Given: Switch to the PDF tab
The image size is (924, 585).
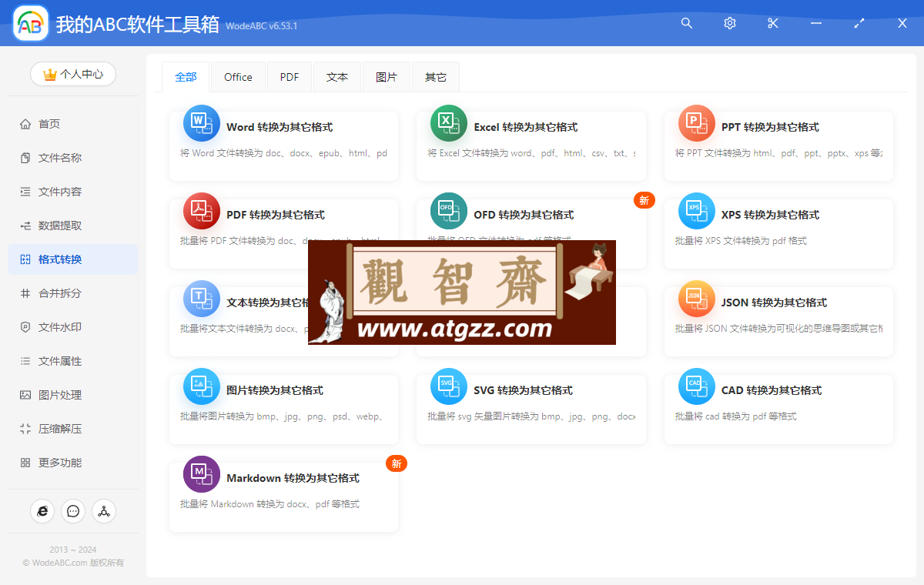Looking at the screenshot, I should pyautogui.click(x=290, y=77).
